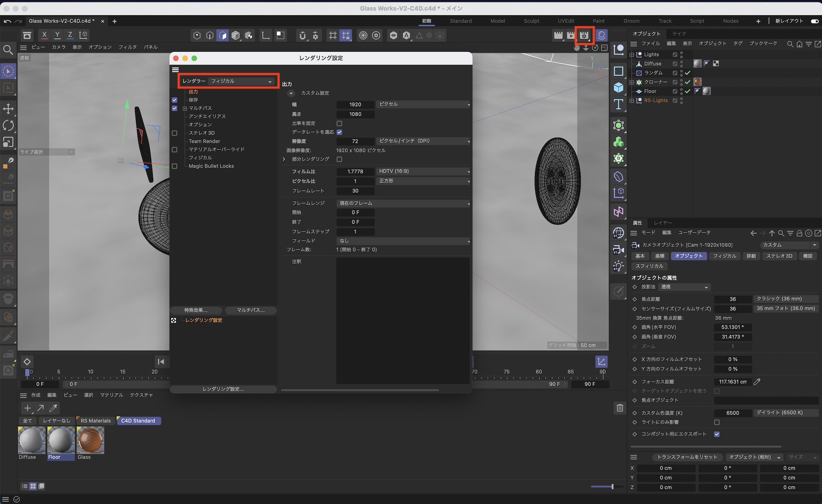Open the フィジカル camera attribute tab
The height and width of the screenshot is (504, 822).
(724, 256)
